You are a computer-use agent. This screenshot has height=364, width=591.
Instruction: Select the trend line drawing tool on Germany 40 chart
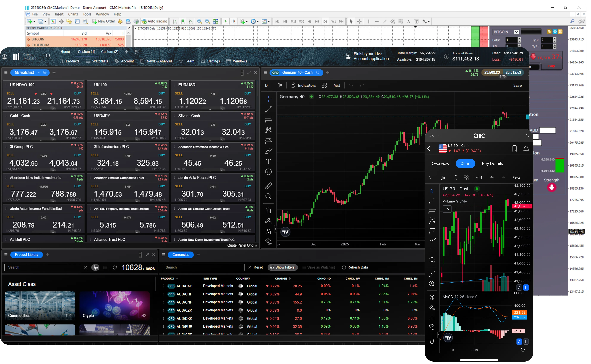pos(268,109)
